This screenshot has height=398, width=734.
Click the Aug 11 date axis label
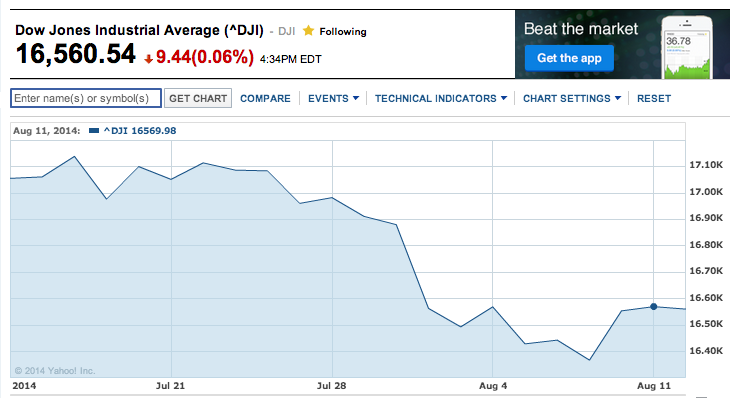coord(654,386)
